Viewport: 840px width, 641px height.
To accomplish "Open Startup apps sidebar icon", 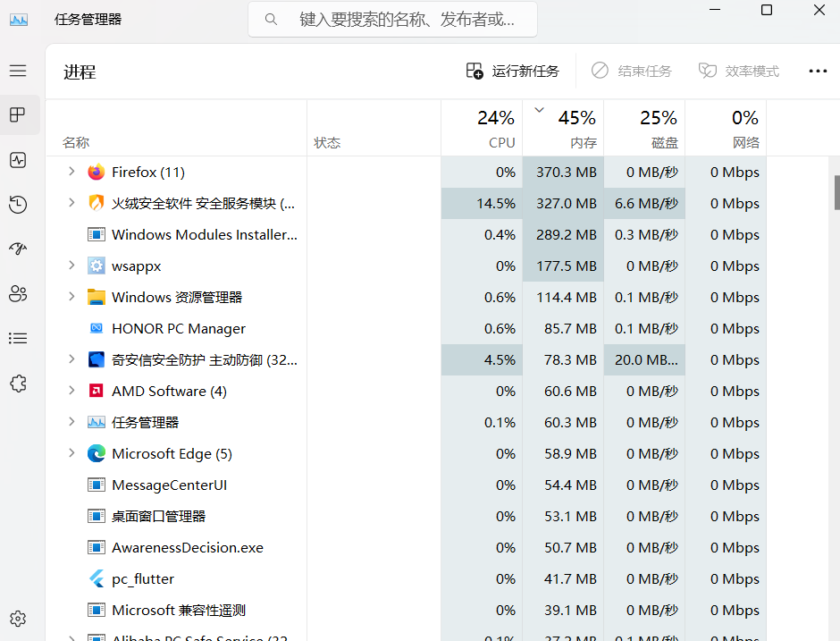I will (18, 249).
